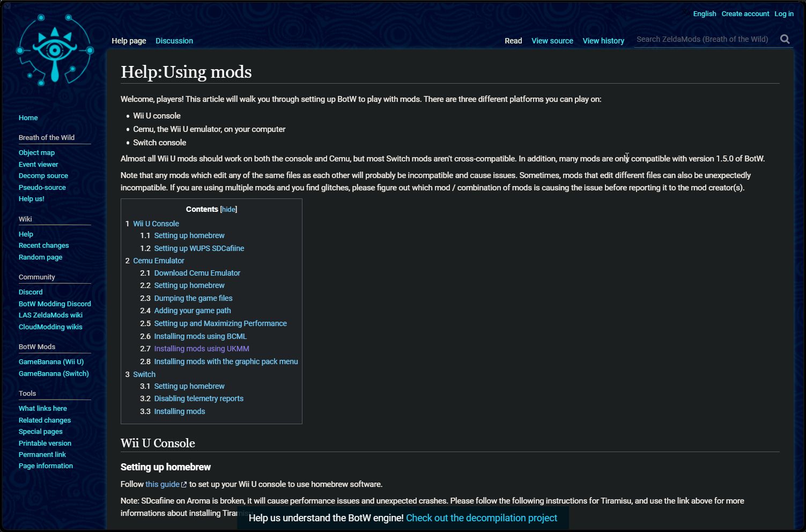Open the Discord community link
The width and height of the screenshot is (806, 532).
pyautogui.click(x=31, y=292)
